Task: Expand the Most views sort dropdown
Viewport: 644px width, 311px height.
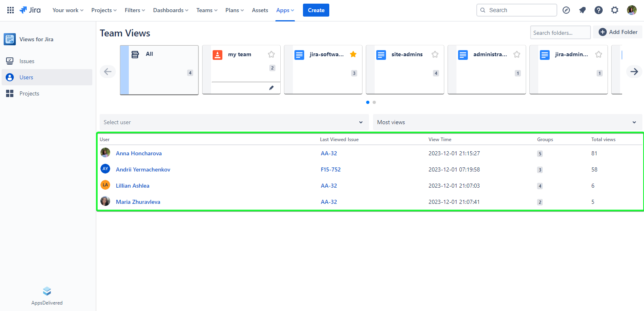Action: [x=507, y=122]
